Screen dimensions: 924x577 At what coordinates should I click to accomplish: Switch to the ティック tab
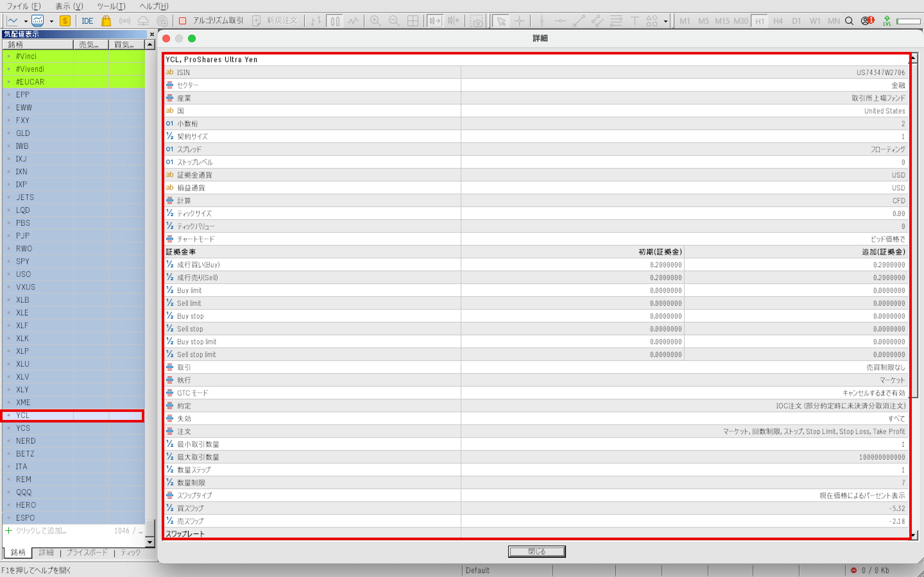click(130, 553)
